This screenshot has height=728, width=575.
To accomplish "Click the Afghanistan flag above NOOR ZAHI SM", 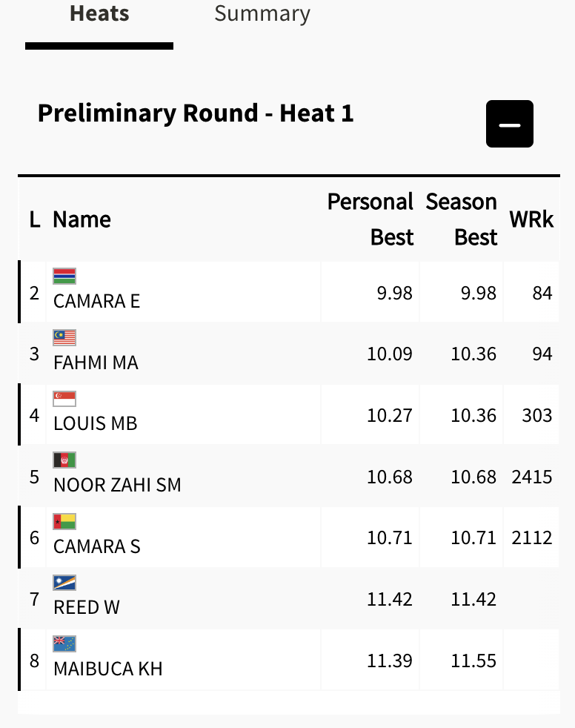I will 64,460.
